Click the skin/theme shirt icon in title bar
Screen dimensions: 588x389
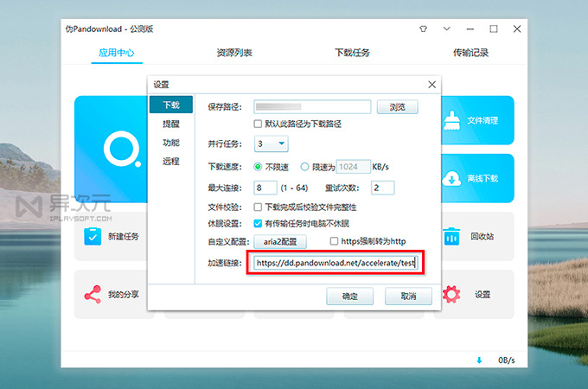coord(424,29)
